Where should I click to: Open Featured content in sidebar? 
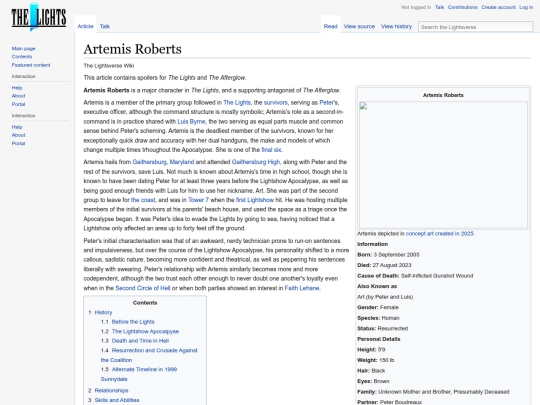click(x=31, y=65)
